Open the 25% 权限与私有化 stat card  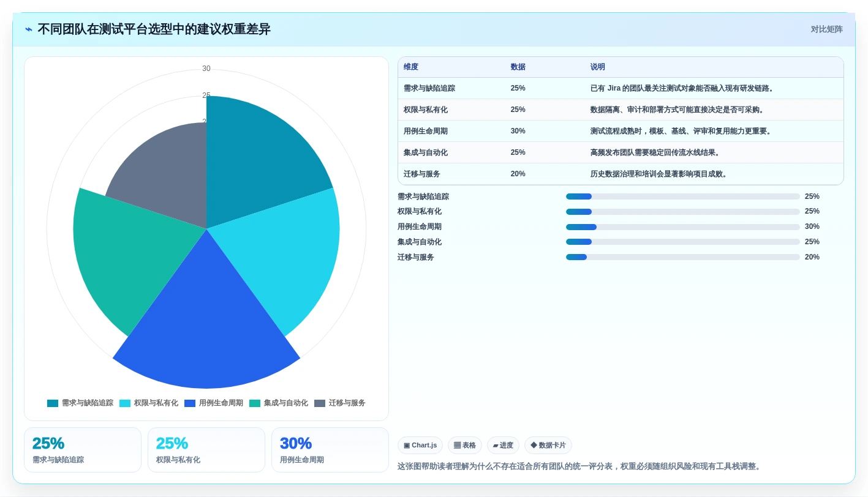(x=206, y=450)
